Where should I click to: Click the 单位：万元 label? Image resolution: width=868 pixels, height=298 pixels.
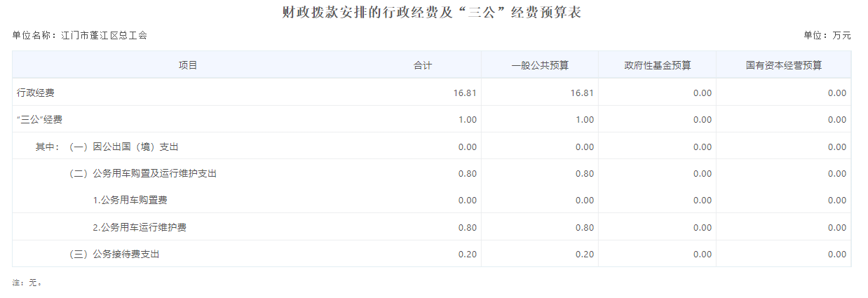coord(827,35)
